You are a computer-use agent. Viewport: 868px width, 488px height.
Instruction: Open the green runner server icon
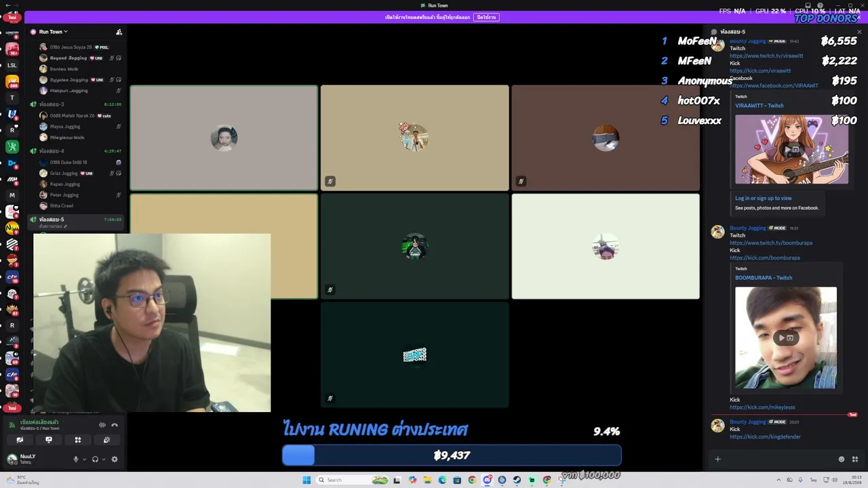tap(12, 146)
